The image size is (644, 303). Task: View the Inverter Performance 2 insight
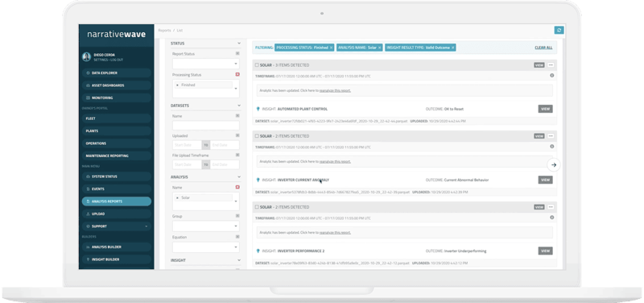point(546,251)
